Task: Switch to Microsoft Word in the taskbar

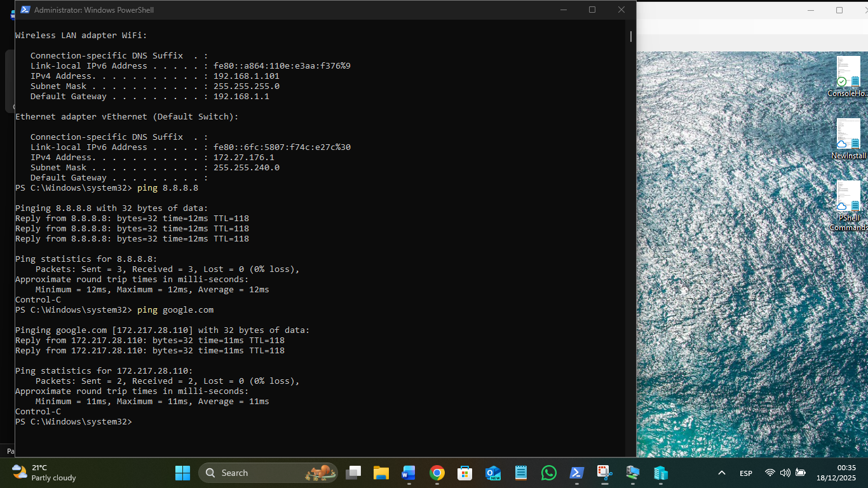Action: (409, 473)
